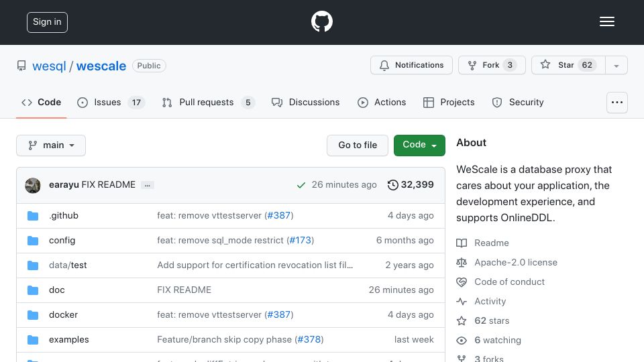View the 62 stars link

(492, 320)
